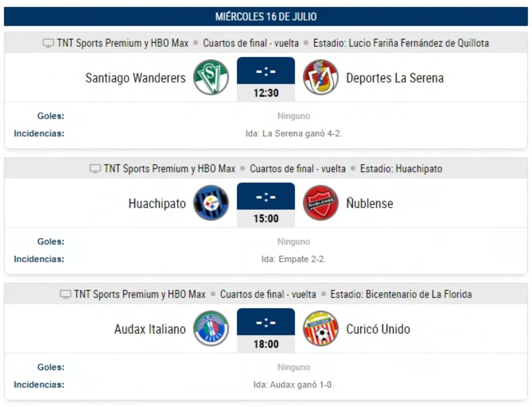532x407 pixels.
Task: Click the Estadio Huachipato venue label
Action: click(x=401, y=169)
